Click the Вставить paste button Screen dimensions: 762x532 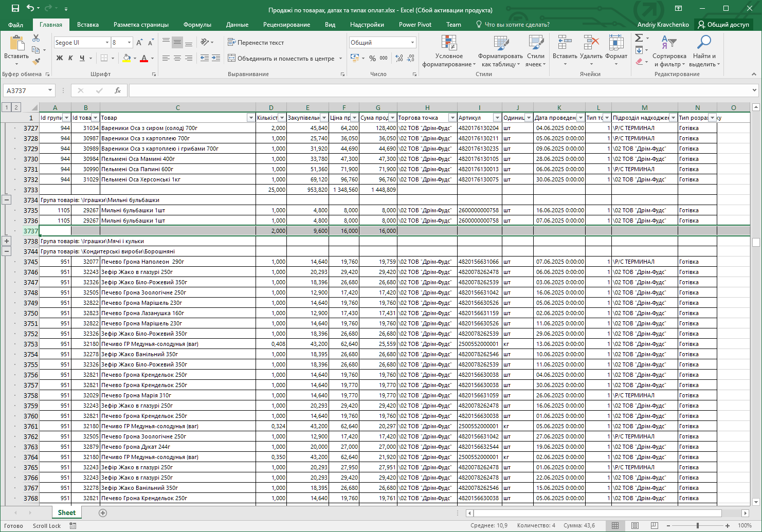point(16,50)
